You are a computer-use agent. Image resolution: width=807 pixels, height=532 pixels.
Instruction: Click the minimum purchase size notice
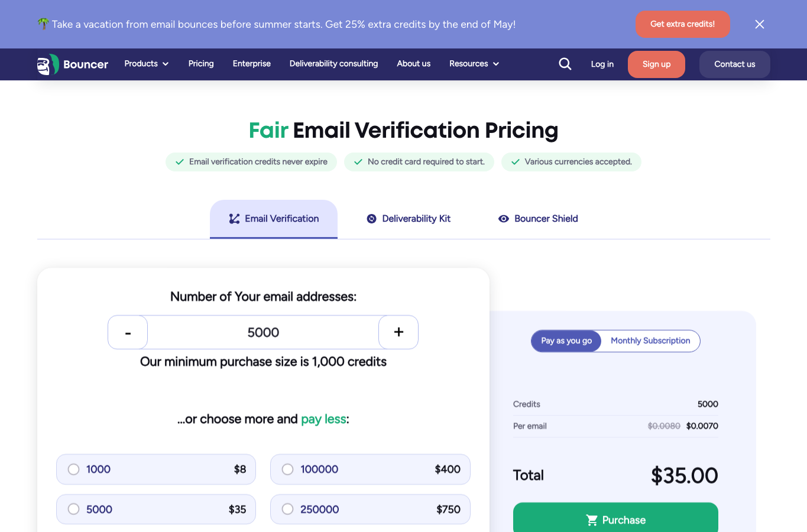[263, 362]
